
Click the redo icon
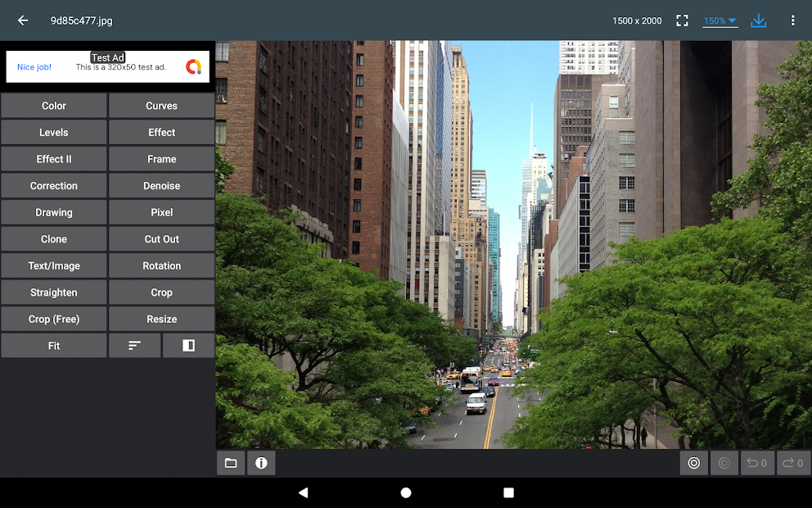(x=792, y=463)
